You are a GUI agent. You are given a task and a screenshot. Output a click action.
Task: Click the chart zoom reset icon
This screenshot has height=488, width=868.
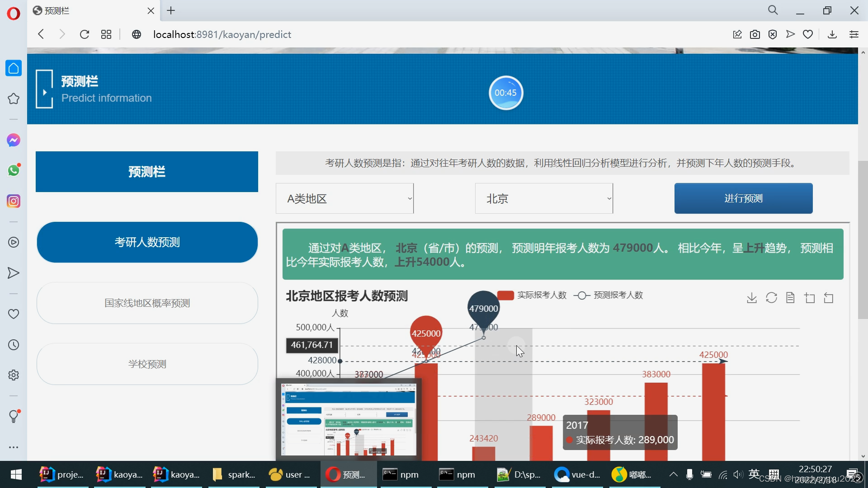pos(829,298)
